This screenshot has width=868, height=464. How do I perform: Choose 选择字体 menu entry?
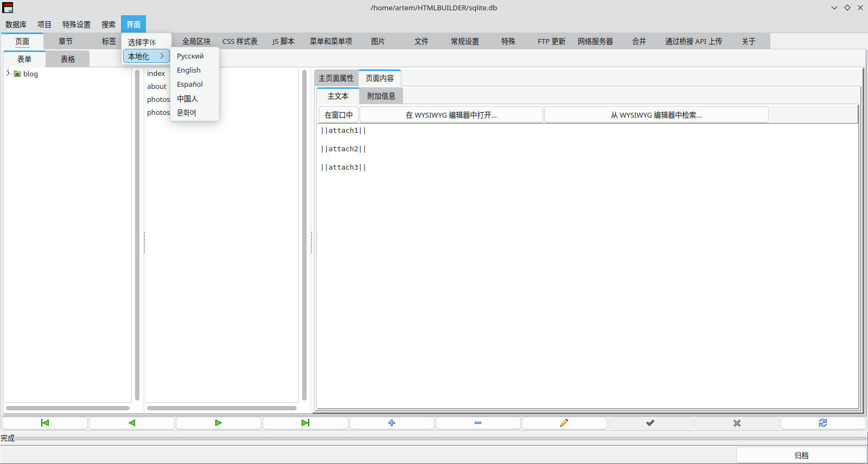146,42
